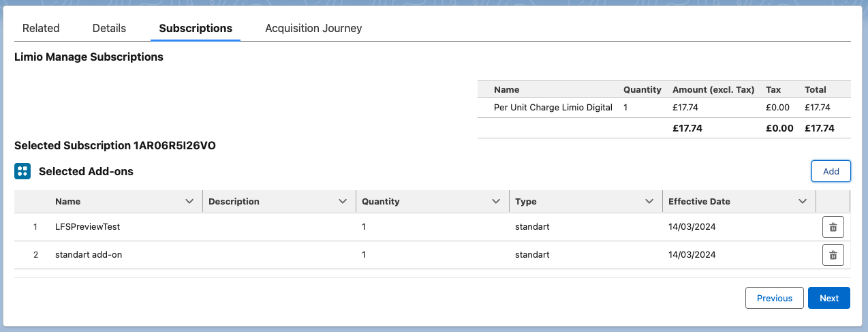Screen dimensions: 868x332
Task: Delete the LFSPreviewTest add-on row
Action: pyautogui.click(x=833, y=227)
